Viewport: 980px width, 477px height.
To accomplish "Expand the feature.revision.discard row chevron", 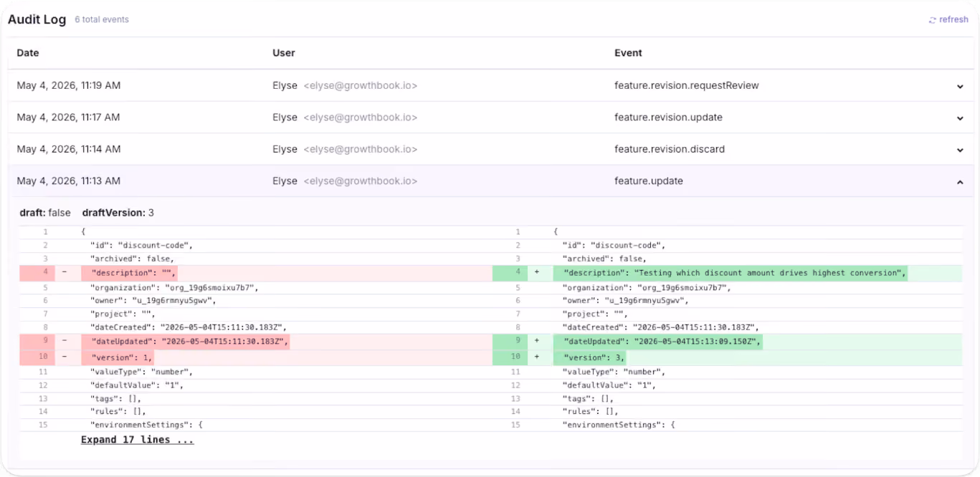I will (x=960, y=150).
